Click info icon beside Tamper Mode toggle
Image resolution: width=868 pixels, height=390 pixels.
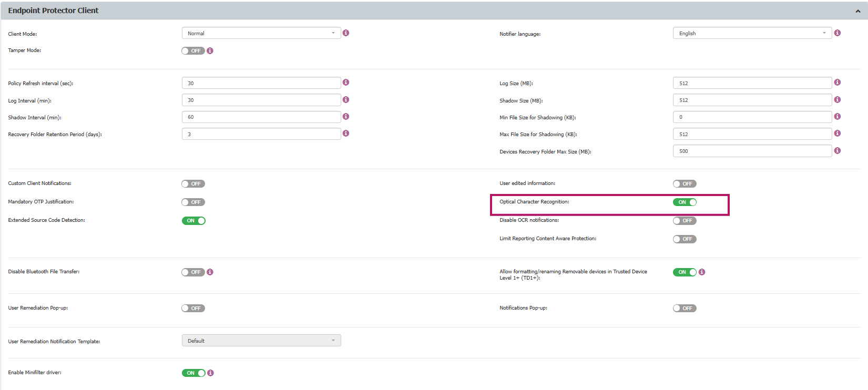point(210,51)
